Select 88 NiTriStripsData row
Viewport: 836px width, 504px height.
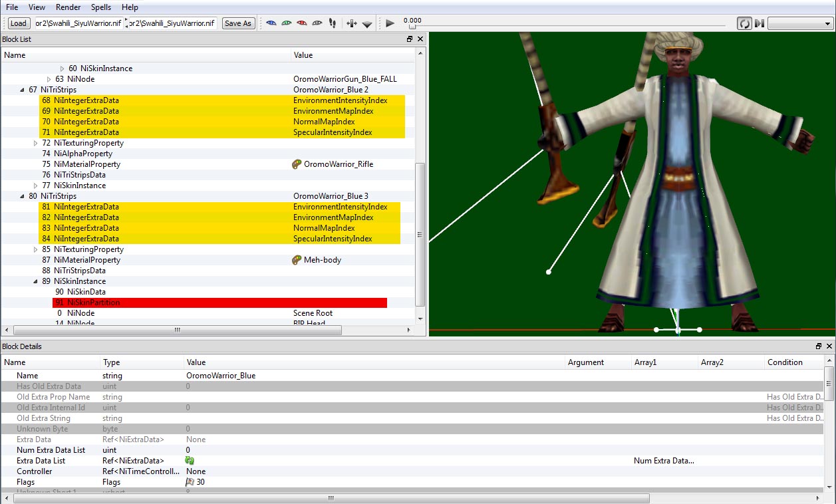coord(208,271)
